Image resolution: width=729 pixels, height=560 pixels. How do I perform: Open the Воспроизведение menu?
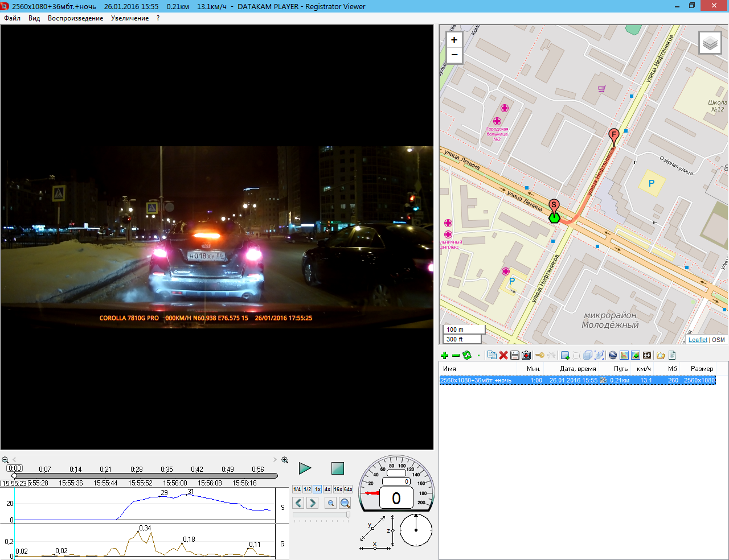[75, 18]
